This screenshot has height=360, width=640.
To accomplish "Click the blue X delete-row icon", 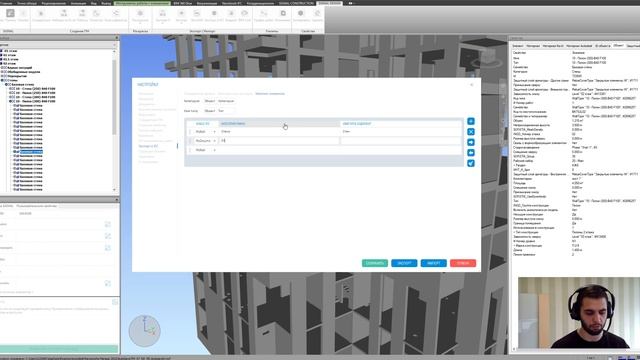I will coord(471,132).
